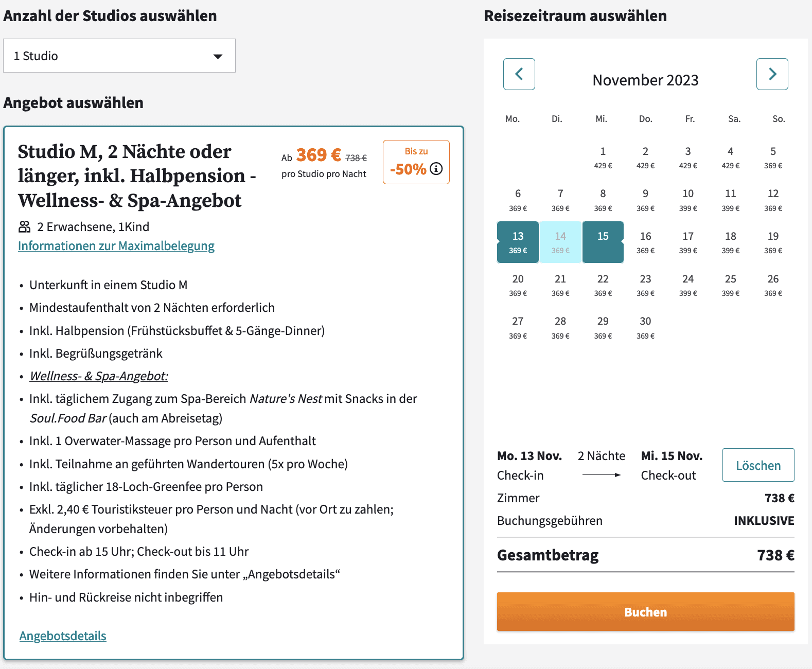Image resolution: width=812 pixels, height=669 pixels.
Task: Click November 16 in the calendar
Action: [645, 242]
